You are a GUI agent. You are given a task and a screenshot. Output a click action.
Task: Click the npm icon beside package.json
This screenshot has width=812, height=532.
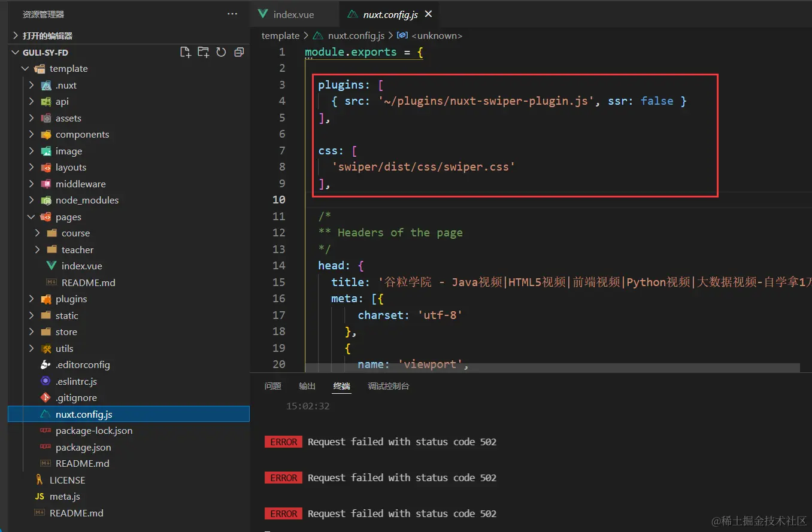[46, 447]
